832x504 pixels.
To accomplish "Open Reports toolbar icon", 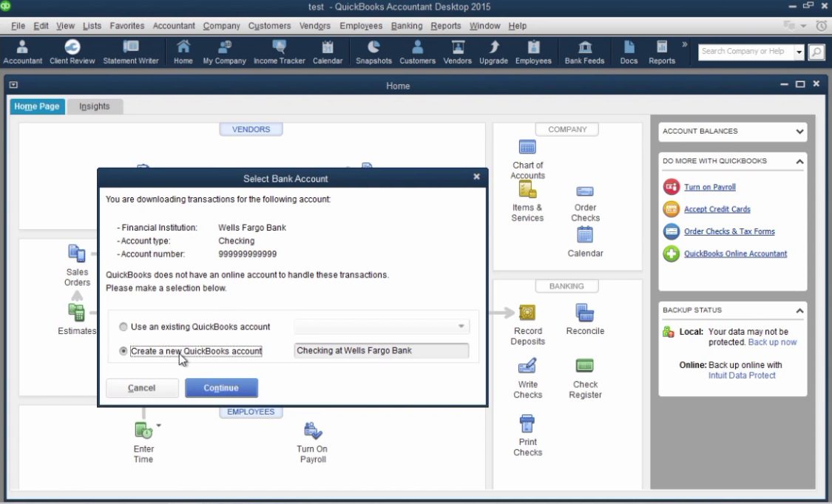I will 662,52.
